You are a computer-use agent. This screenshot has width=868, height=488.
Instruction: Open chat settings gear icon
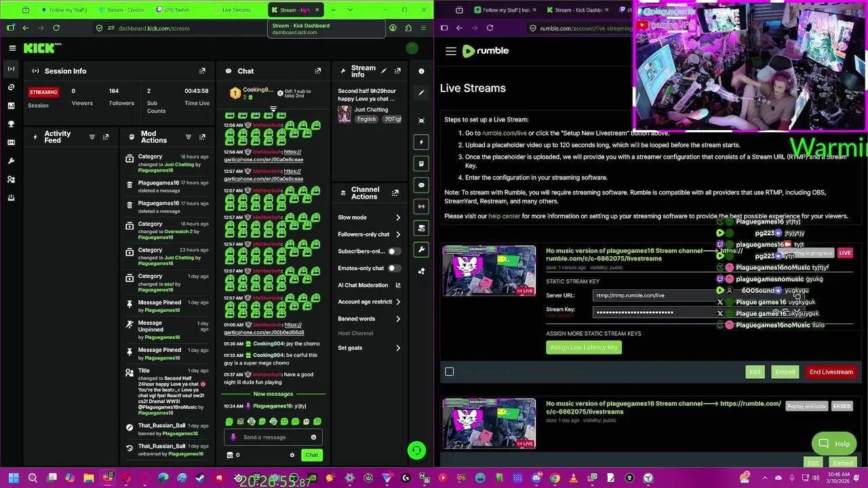292,455
